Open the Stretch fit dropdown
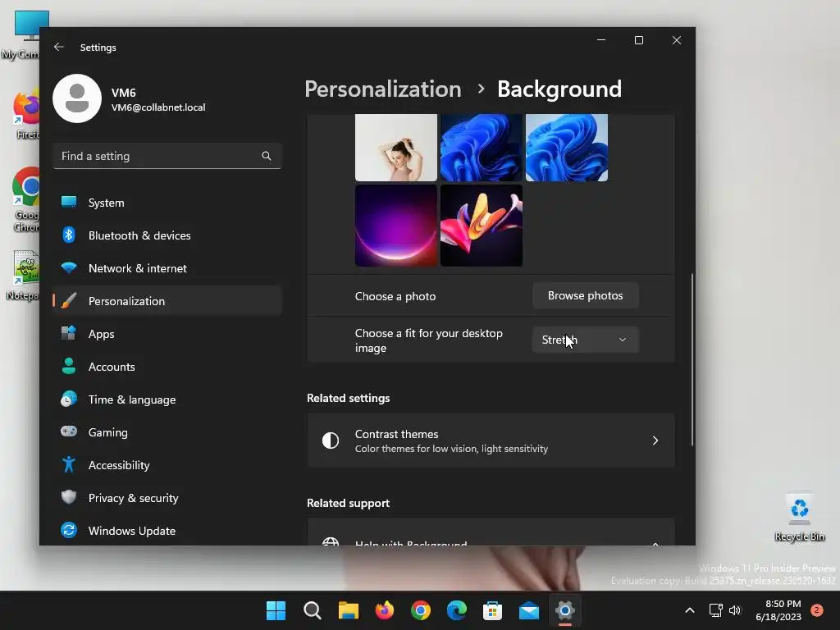Screen dimensions: 840x630 pos(586,340)
